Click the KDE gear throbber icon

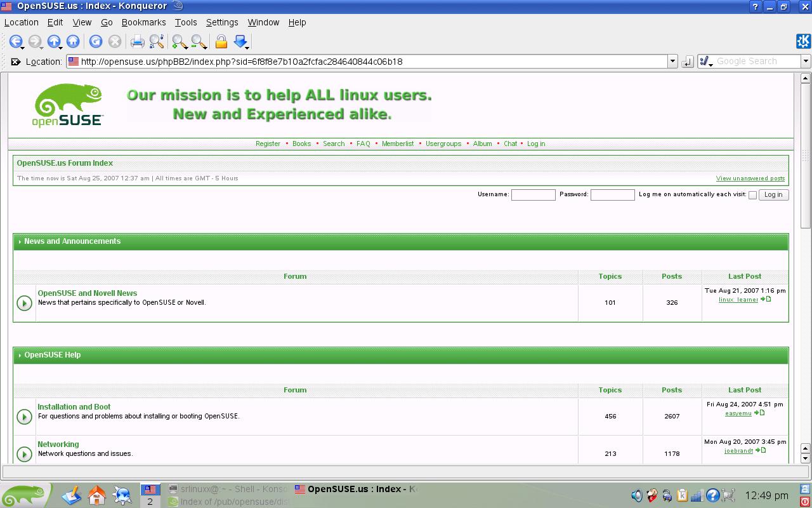point(803,41)
